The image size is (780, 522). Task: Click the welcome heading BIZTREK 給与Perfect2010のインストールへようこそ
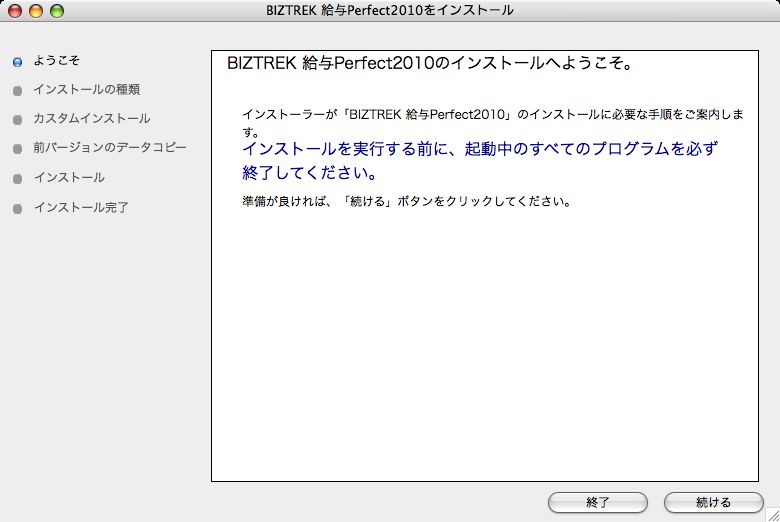(430, 63)
